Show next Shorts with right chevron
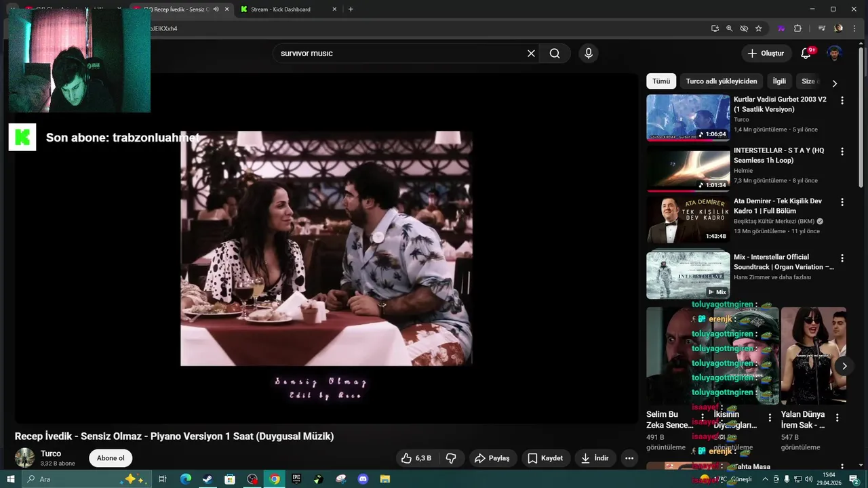The width and height of the screenshot is (868, 488). (x=844, y=366)
